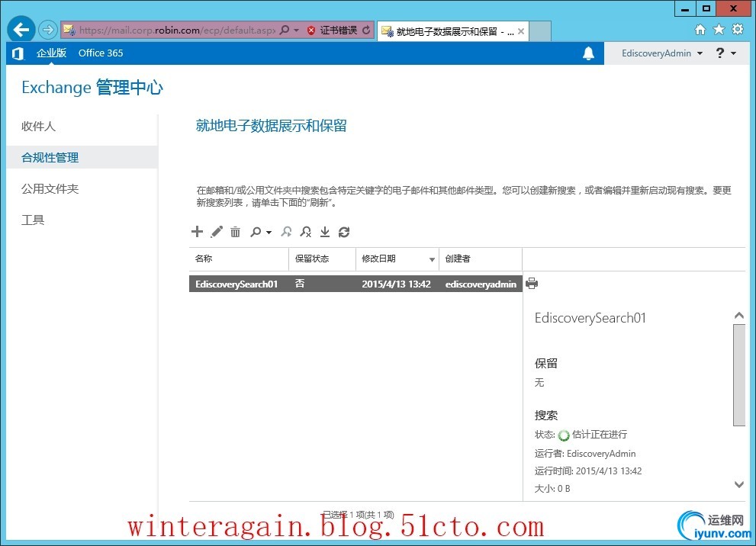Click the details pane vertical scrollbar thumb
This screenshot has height=546, width=756.
739,375
